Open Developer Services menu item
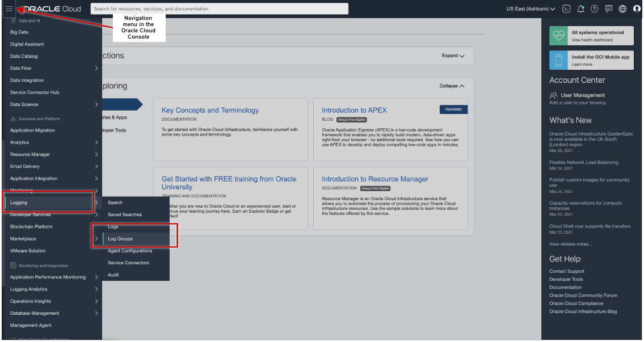Screen dimensions: 644x342 coord(31,214)
